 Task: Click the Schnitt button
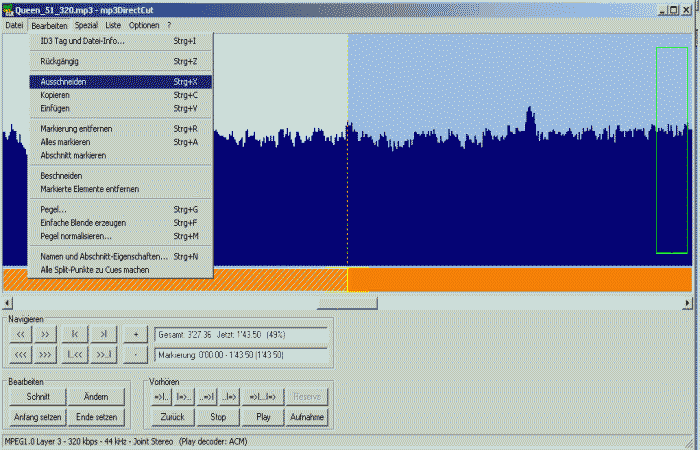point(38,397)
